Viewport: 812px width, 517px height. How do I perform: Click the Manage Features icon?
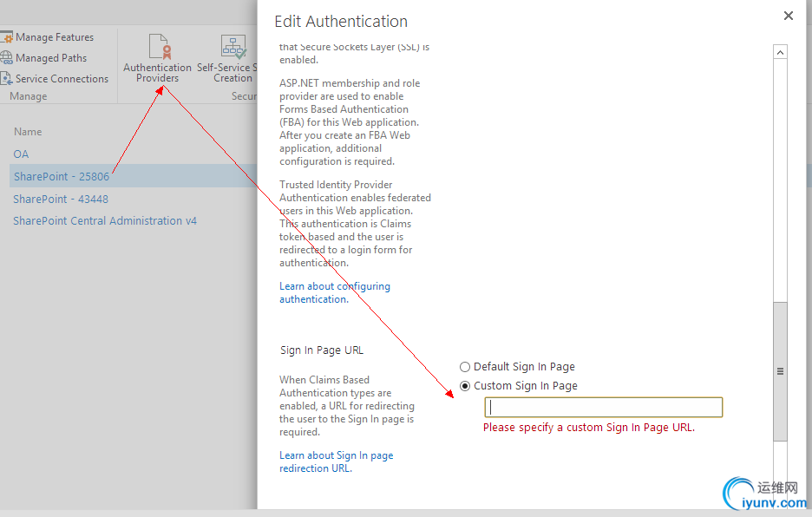[6, 37]
